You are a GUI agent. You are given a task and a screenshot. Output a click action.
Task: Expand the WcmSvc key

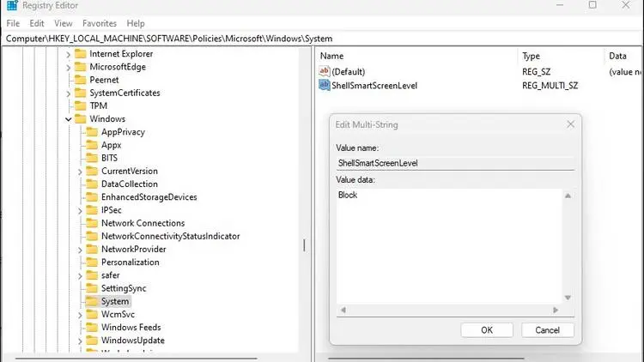(80, 315)
